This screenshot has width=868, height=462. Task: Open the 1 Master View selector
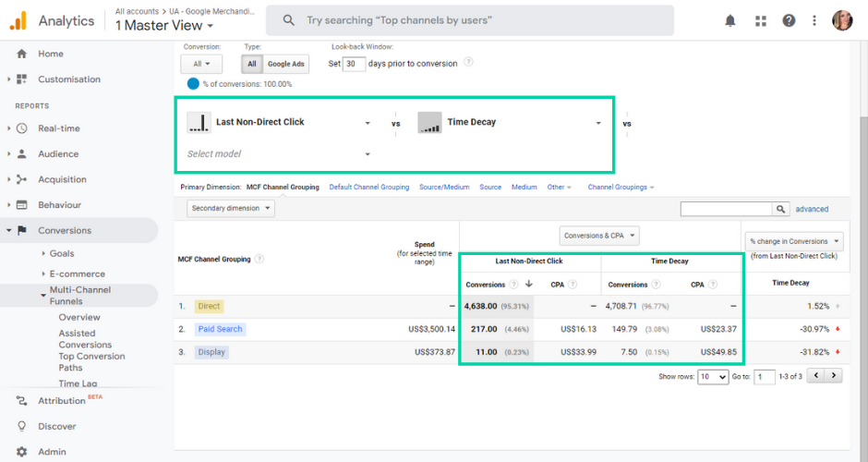tap(164, 26)
